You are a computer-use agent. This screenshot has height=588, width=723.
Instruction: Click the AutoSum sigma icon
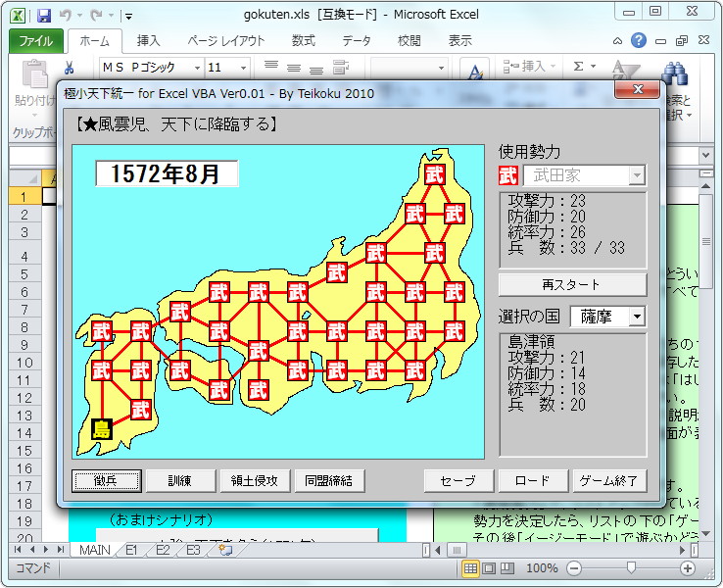pos(578,67)
